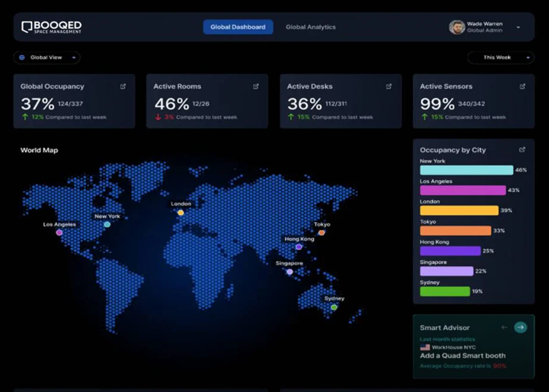Go to previous Smart Advisor tip arrow

tap(504, 327)
